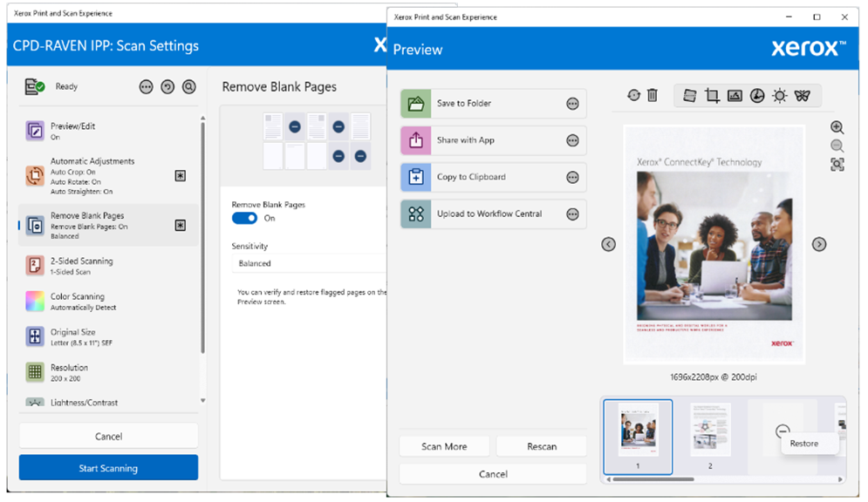Click the Rescan button
Viewport: 868px width, 502px height.
542,446
